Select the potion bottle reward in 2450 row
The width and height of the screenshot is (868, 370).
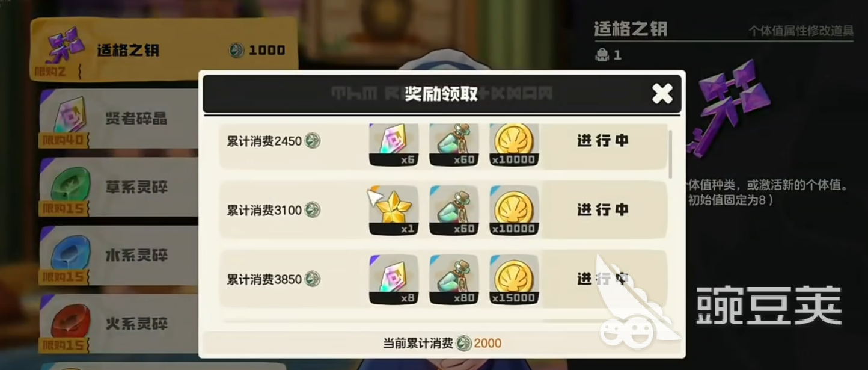454,144
